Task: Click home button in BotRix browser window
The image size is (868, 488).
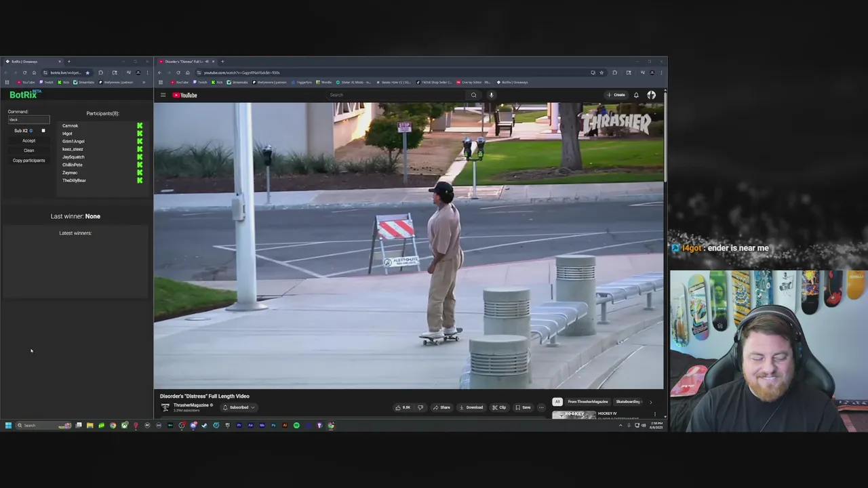Action: tap(34, 73)
